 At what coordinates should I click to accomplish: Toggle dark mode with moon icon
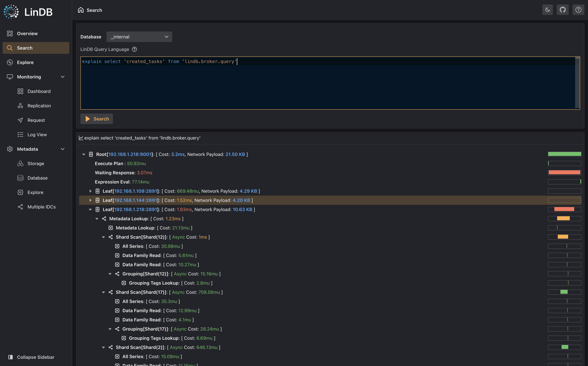pyautogui.click(x=547, y=10)
